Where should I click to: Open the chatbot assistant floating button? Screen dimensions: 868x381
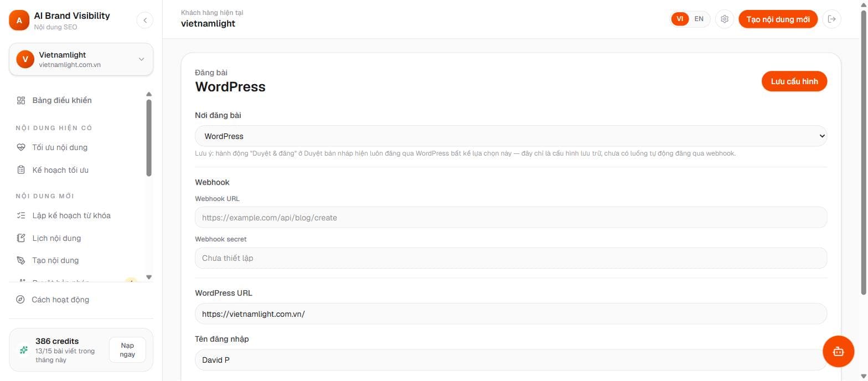[x=838, y=351]
